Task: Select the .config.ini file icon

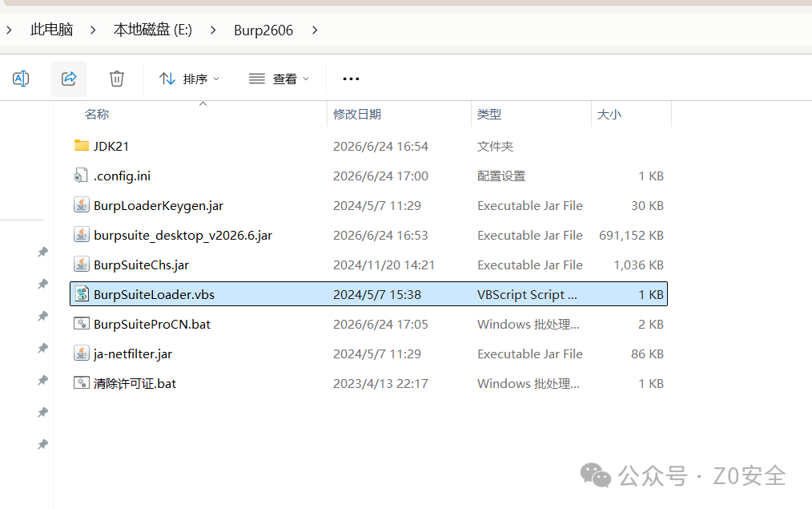Action: pos(82,176)
